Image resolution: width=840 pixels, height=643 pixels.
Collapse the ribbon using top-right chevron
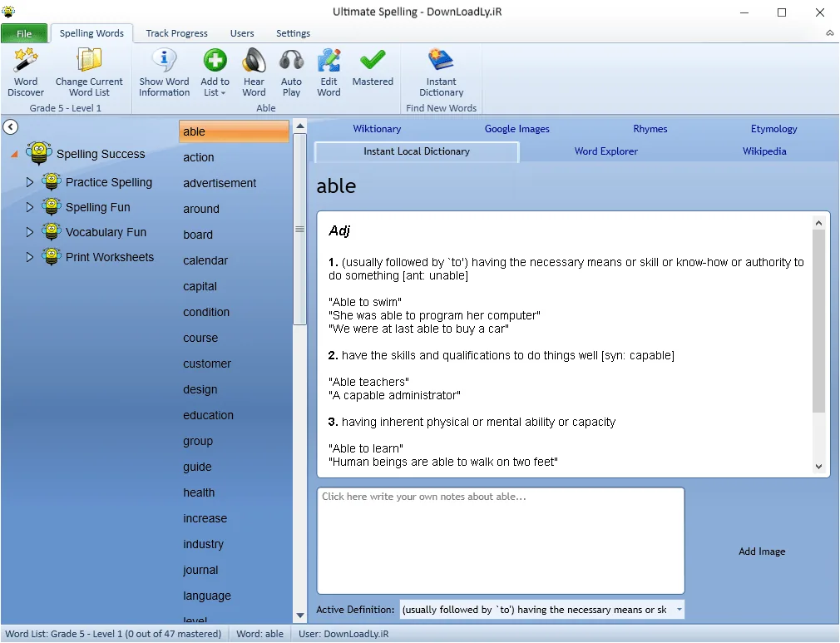[x=830, y=33]
